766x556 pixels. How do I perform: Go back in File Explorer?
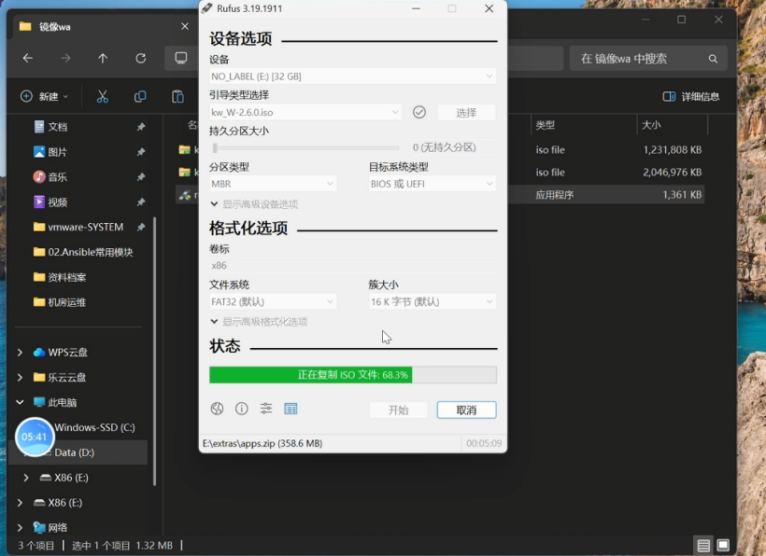(28, 59)
